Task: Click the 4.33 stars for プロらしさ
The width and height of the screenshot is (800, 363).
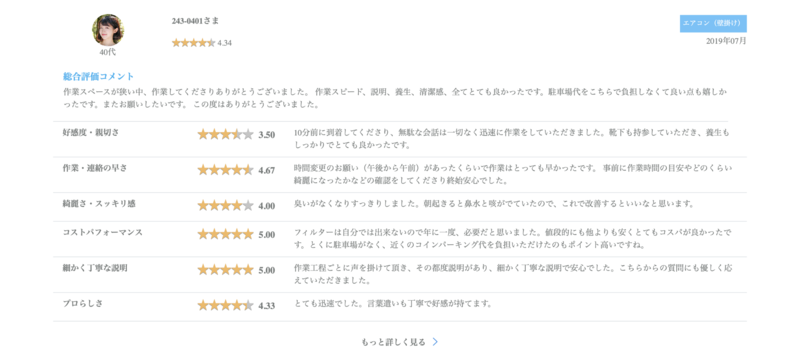Action: [x=226, y=305]
